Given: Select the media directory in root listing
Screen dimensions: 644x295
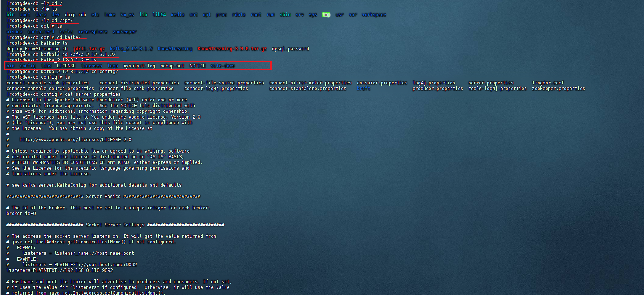Looking at the screenshot, I should point(177,15).
